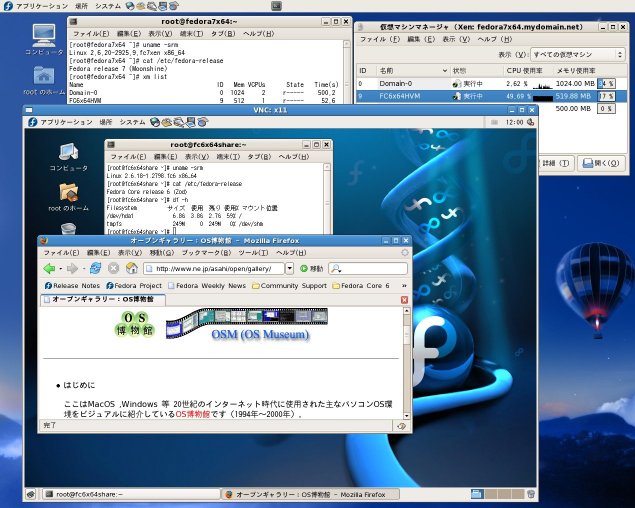
Task: Open the Tools menu in Firefox
Action: point(253,252)
